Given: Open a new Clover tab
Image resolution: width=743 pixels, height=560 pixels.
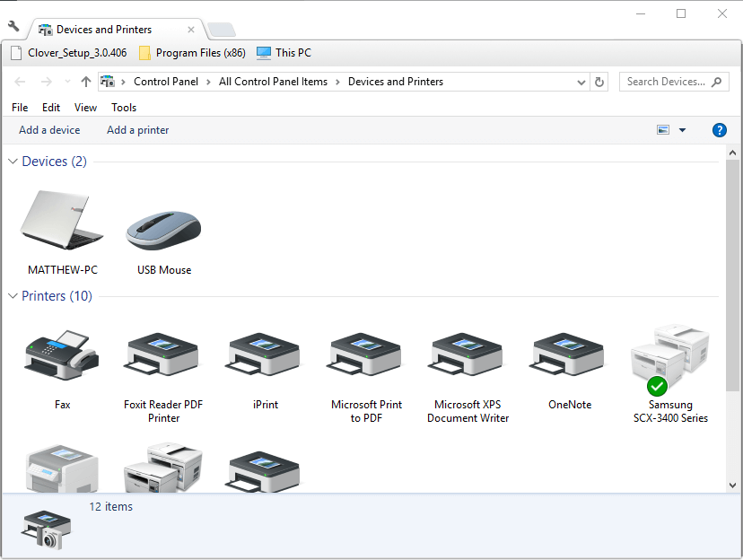Looking at the screenshot, I should [x=222, y=30].
